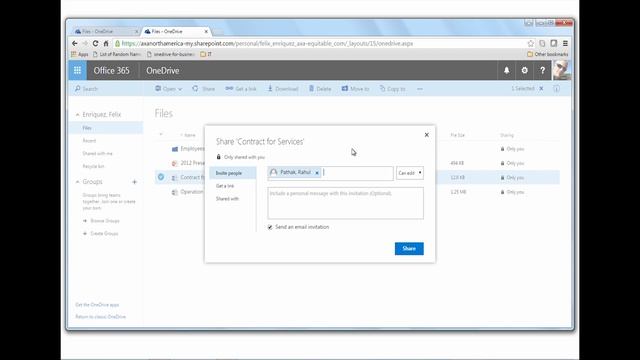Close the active Files - OneDrive tab

pyautogui.click(x=206, y=31)
